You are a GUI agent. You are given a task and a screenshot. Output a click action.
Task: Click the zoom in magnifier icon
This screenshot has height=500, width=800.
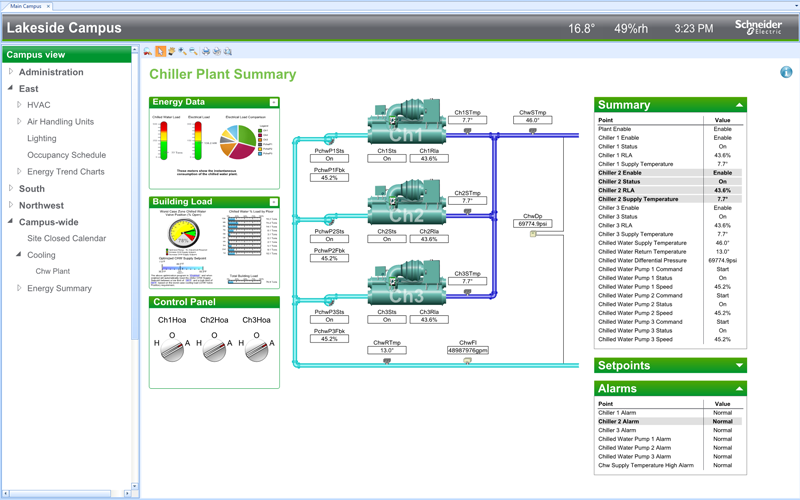coord(183,51)
